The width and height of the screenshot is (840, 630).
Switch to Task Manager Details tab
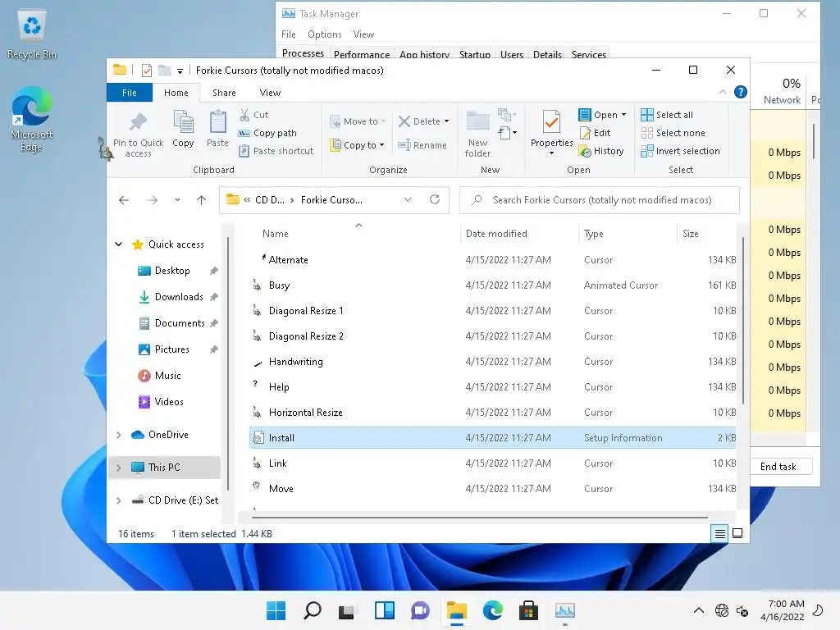(547, 54)
